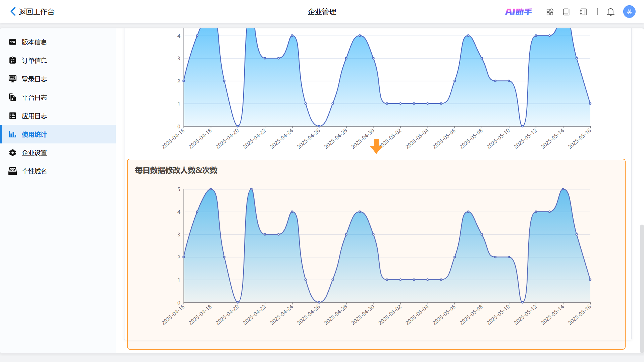Open the AI助手 assistant
The height and width of the screenshot is (362, 644).
(x=519, y=12)
